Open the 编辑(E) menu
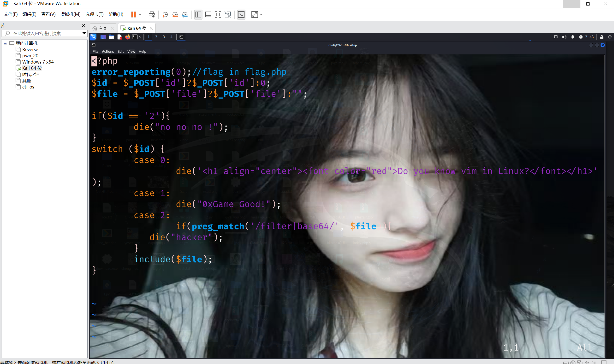This screenshot has height=364, width=614. (30, 14)
